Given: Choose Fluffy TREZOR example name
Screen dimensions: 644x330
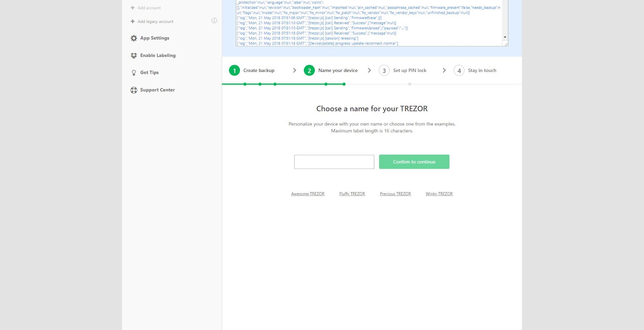Looking at the screenshot, I should tap(352, 194).
